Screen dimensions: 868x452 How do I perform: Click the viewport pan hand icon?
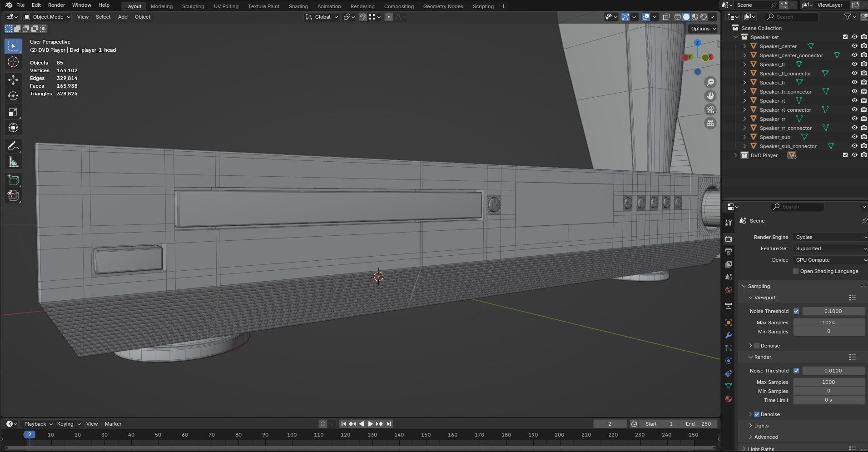(710, 96)
